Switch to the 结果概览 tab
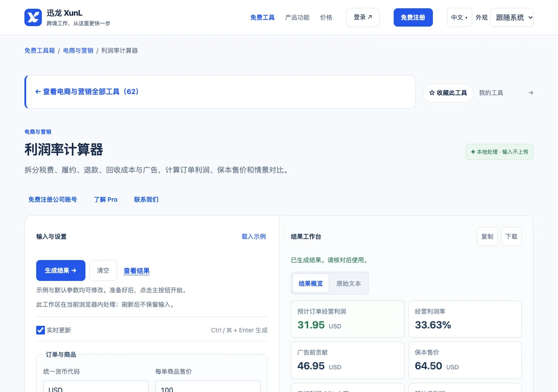This screenshot has height=392, width=558. (311, 284)
